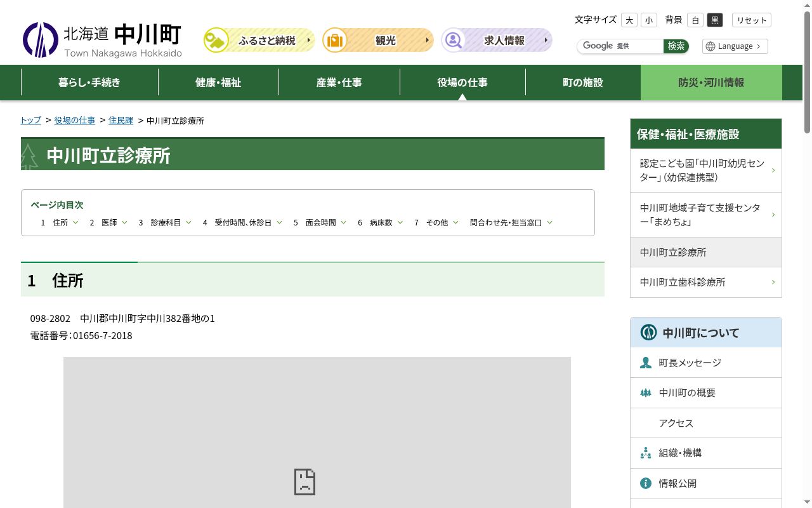Open the 観光 sightseeing banner button
This screenshot has width=812, height=508.
click(x=378, y=40)
